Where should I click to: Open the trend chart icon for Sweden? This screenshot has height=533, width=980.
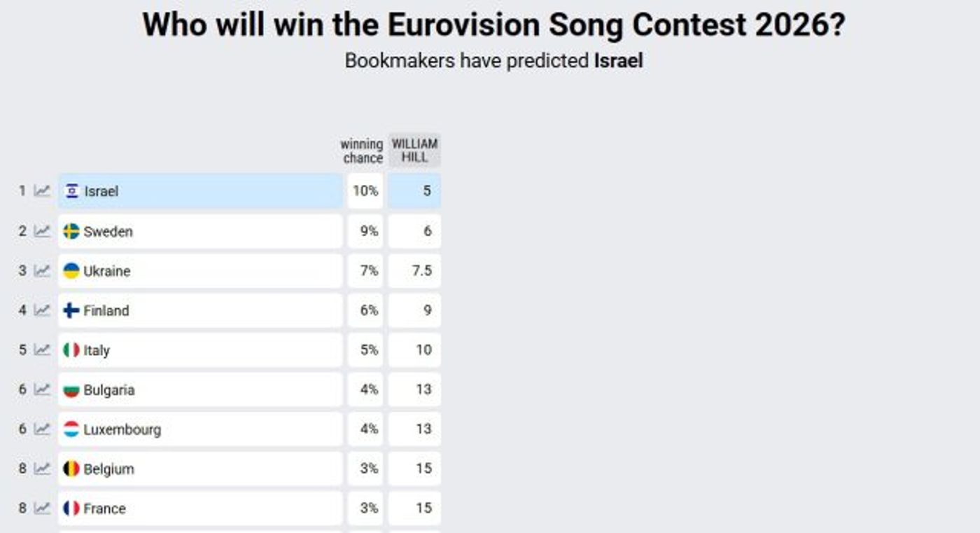pos(43,231)
